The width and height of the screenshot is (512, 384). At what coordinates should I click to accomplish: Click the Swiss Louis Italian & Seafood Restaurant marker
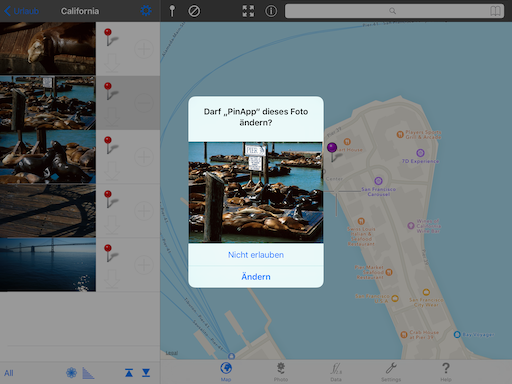click(x=361, y=221)
